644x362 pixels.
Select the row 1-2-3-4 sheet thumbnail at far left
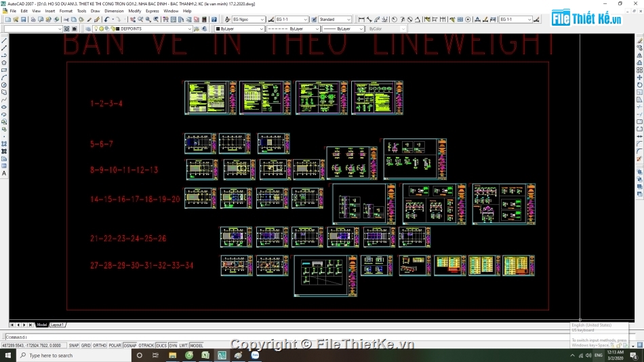211,98
